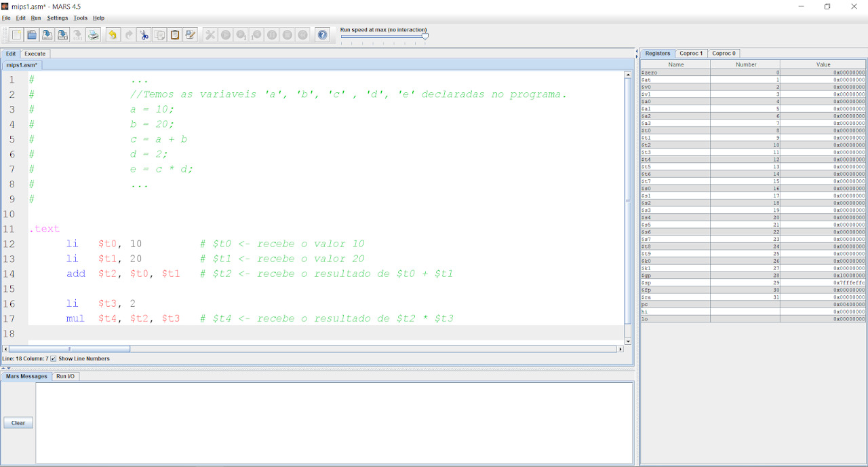Open the Run menu
This screenshot has width=868, height=467.
coord(36,18)
